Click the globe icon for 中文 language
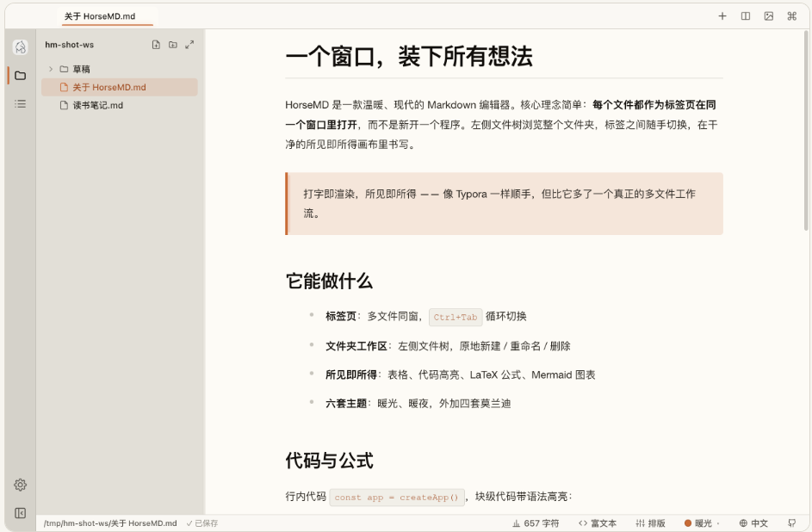Image resolution: width=812 pixels, height=532 pixels. coord(743,523)
